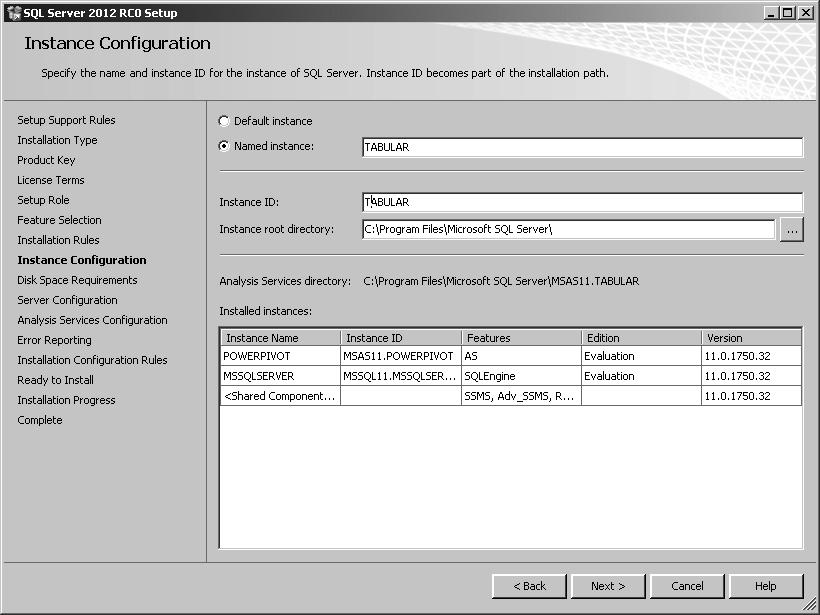The width and height of the screenshot is (820, 615).
Task: Click version cell in Shared Components row
Action: (751, 396)
